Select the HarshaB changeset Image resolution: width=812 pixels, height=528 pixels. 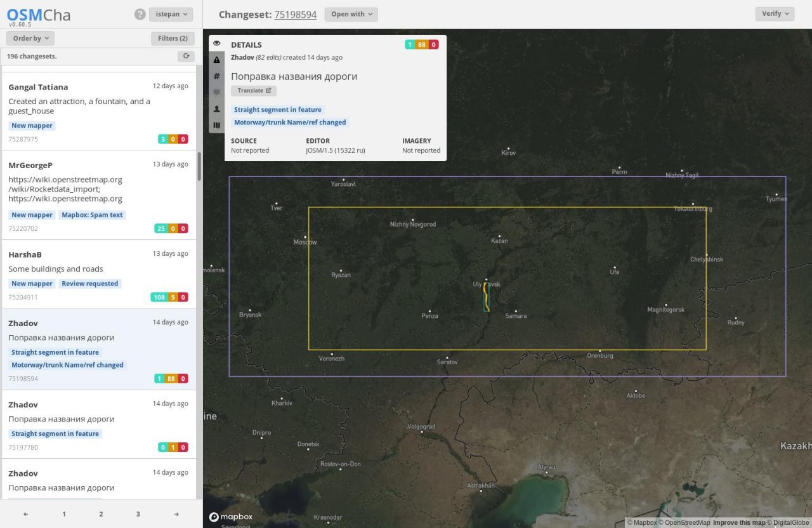98,275
